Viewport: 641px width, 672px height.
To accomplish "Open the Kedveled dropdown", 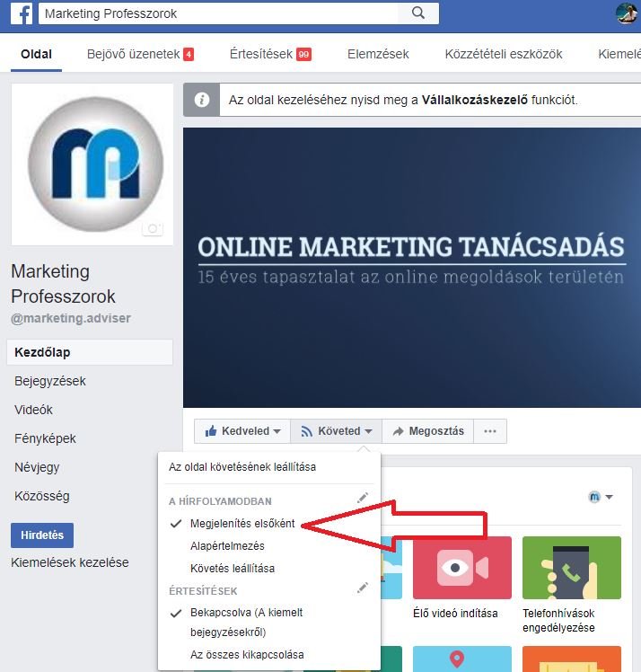I will point(242,431).
